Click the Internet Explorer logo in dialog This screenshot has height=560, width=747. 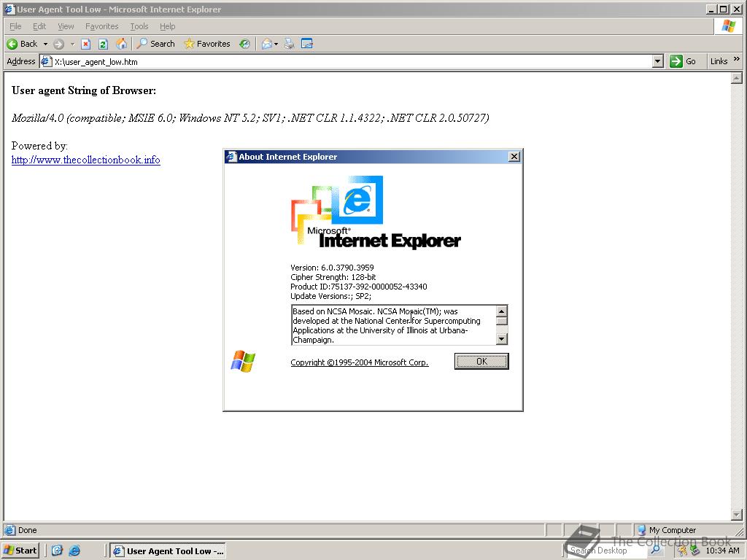[x=376, y=212]
